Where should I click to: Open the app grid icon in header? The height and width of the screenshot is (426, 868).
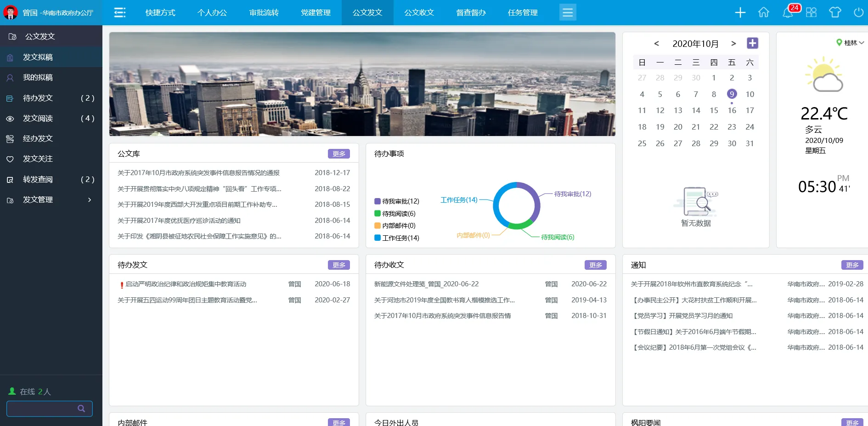pyautogui.click(x=812, y=12)
